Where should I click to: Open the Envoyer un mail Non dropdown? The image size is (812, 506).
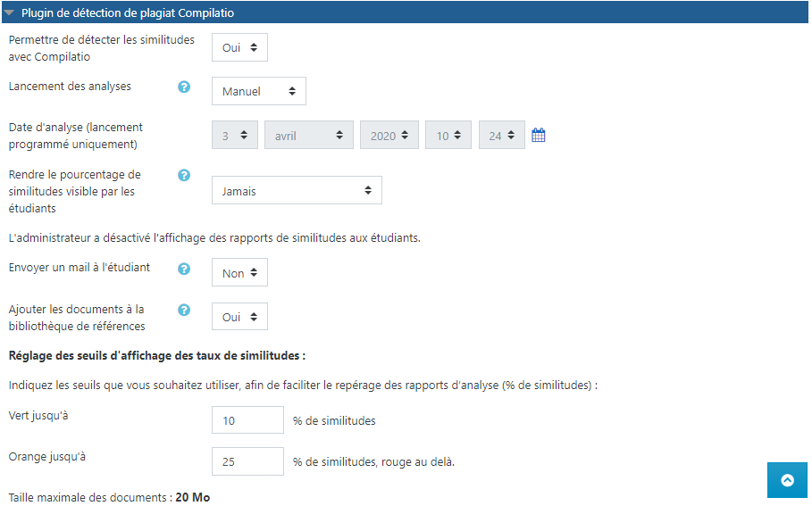point(239,273)
